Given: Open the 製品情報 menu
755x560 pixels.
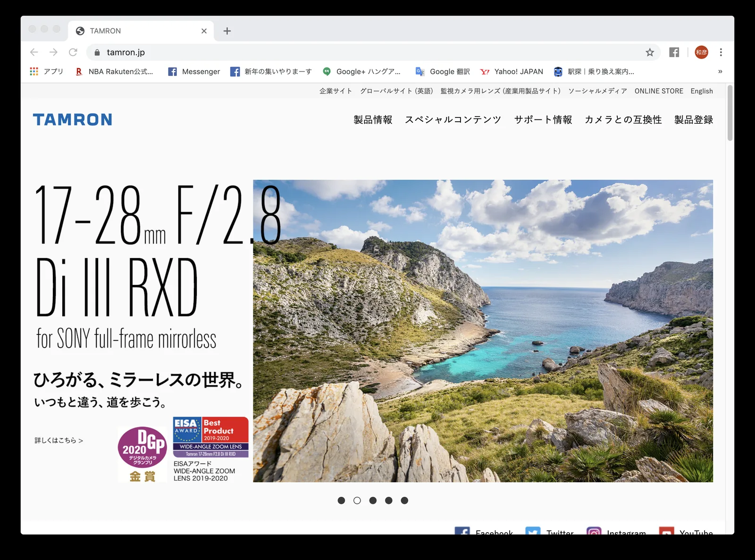Looking at the screenshot, I should click(373, 120).
